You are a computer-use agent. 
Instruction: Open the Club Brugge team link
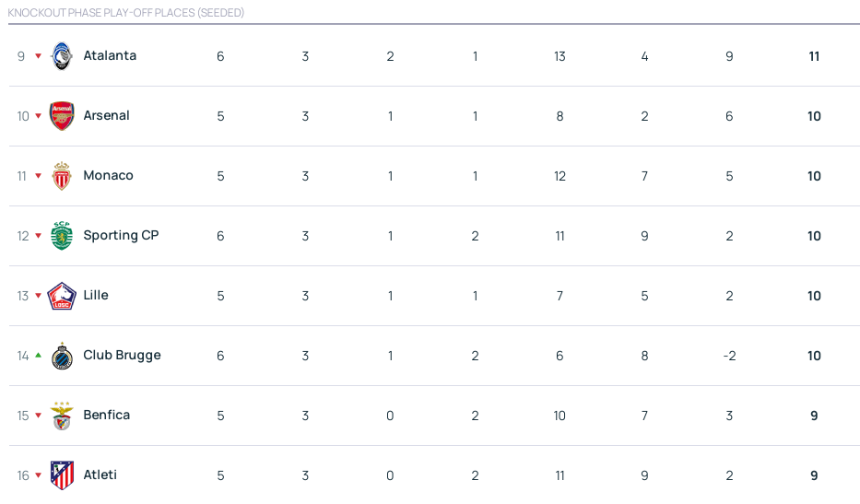click(122, 355)
